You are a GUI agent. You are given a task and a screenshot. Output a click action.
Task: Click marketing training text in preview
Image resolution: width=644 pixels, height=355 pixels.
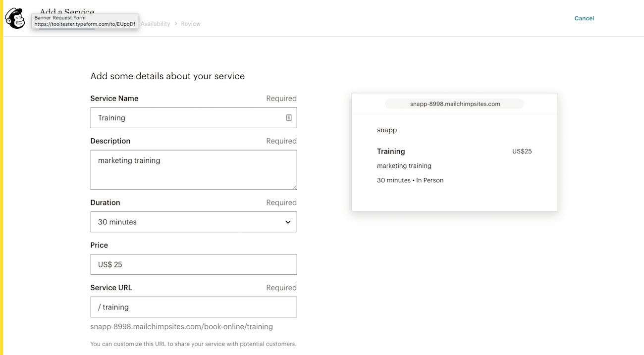click(404, 166)
